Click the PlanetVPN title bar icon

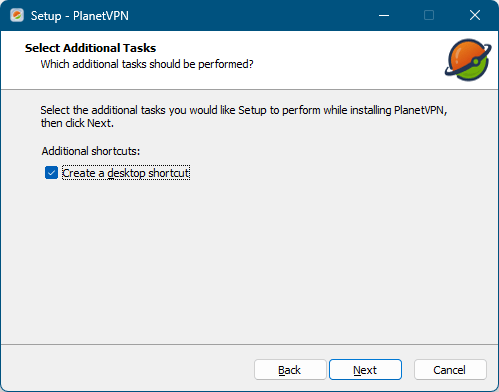[17, 15]
